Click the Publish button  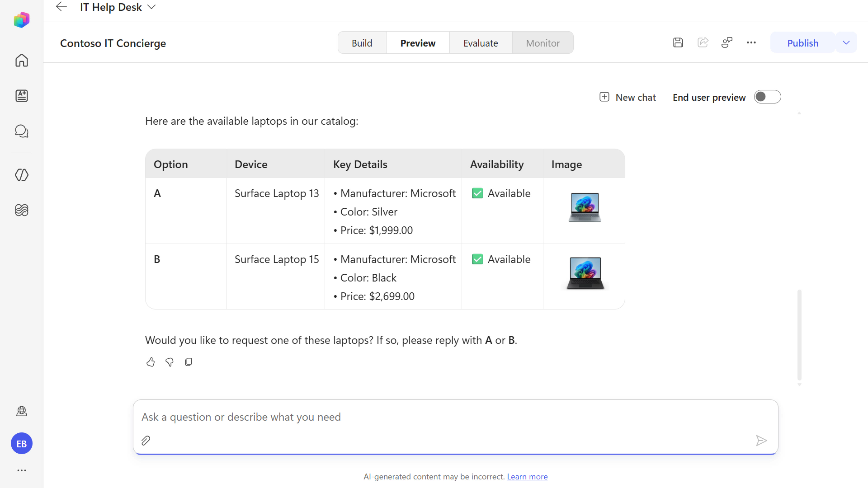click(x=802, y=43)
